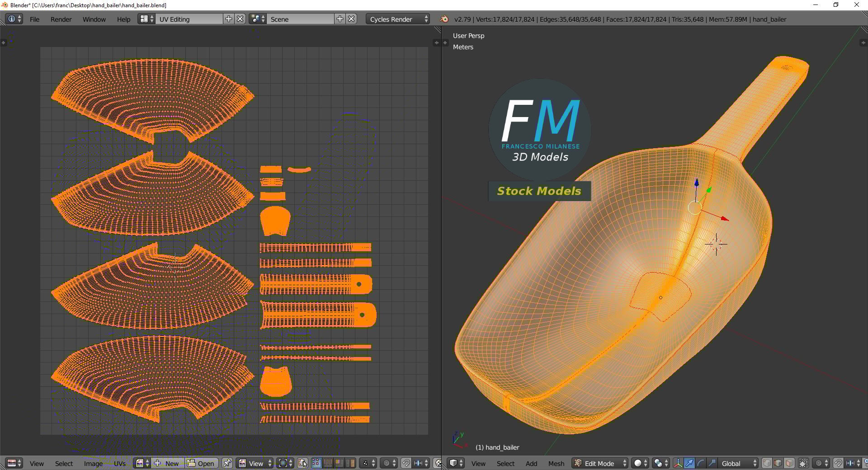The image size is (868, 470).
Task: Toggle limit selection to visible
Action: pyautogui.click(x=803, y=463)
